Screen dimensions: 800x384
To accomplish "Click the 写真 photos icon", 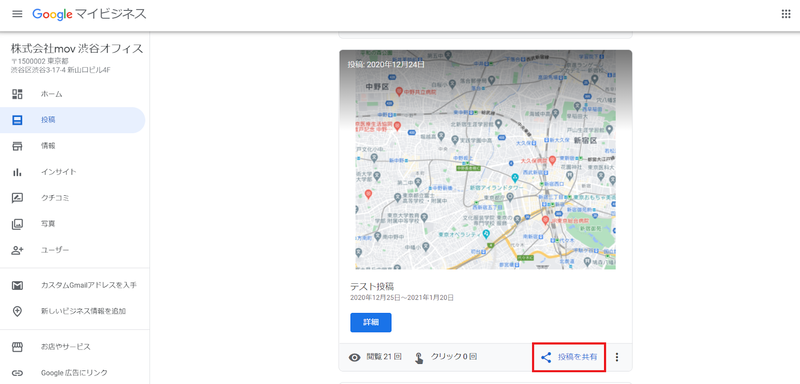I will pyautogui.click(x=17, y=224).
